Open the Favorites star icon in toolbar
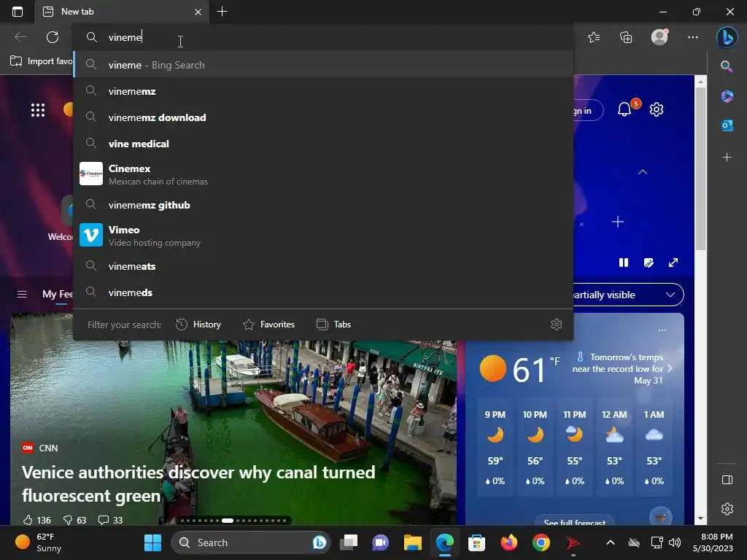This screenshot has width=747, height=560. [x=594, y=37]
